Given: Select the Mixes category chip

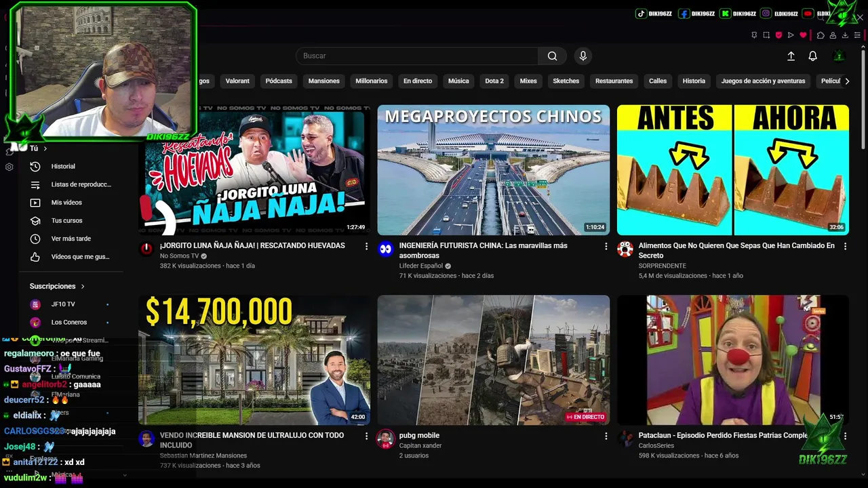Looking at the screenshot, I should [528, 81].
